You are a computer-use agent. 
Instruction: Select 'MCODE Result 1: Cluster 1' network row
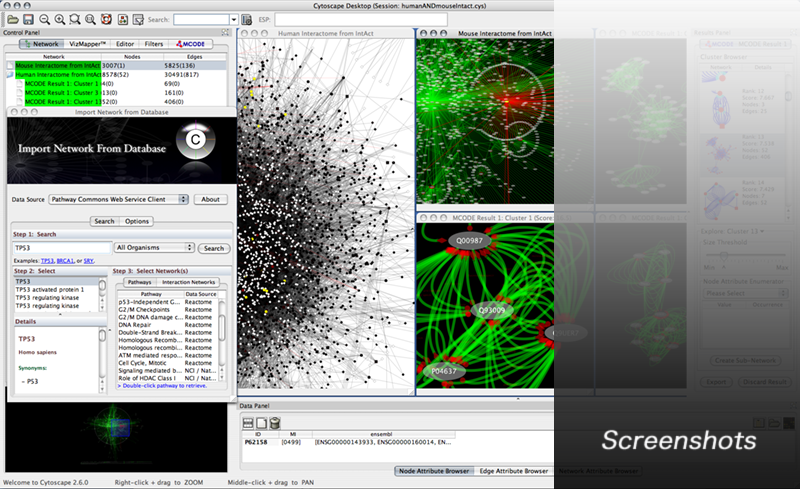(116, 84)
